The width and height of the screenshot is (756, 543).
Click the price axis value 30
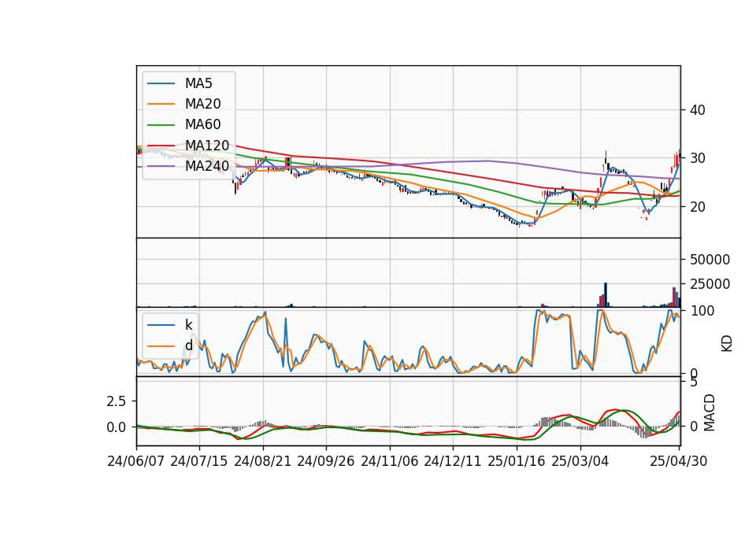[698, 158]
